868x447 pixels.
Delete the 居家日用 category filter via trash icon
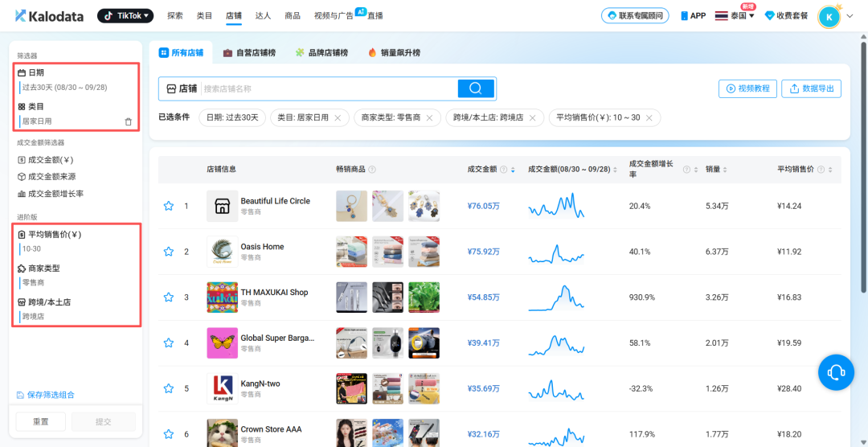pos(128,121)
